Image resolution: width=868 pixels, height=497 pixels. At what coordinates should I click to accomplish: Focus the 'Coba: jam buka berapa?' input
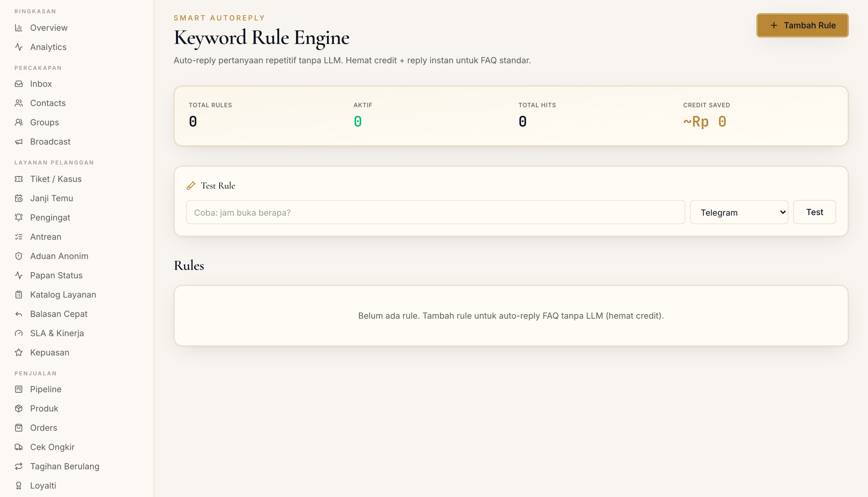(x=436, y=212)
